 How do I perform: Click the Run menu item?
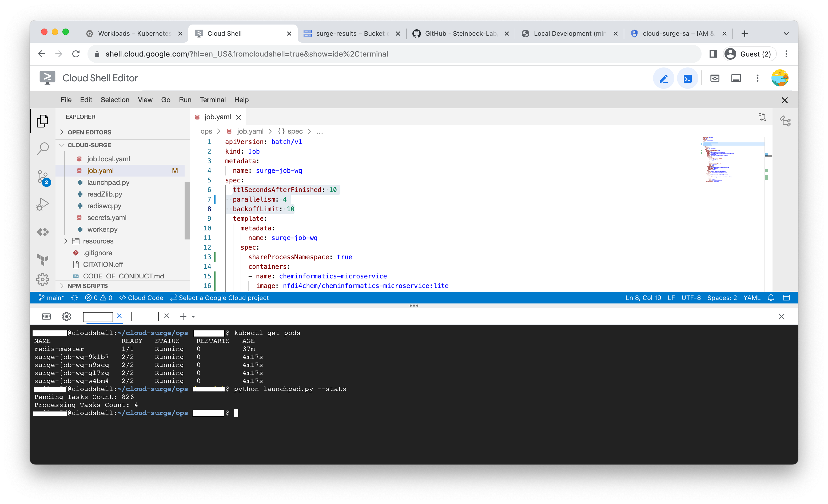(185, 99)
